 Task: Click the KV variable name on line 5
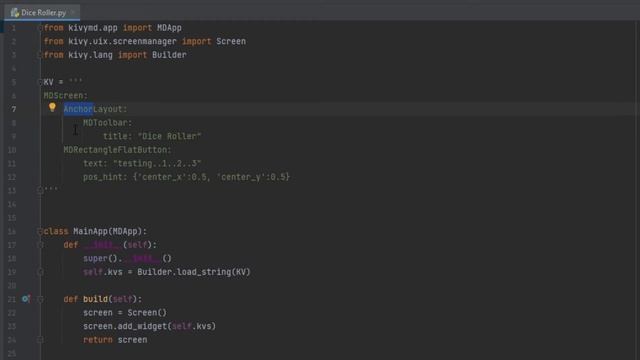(x=49, y=82)
